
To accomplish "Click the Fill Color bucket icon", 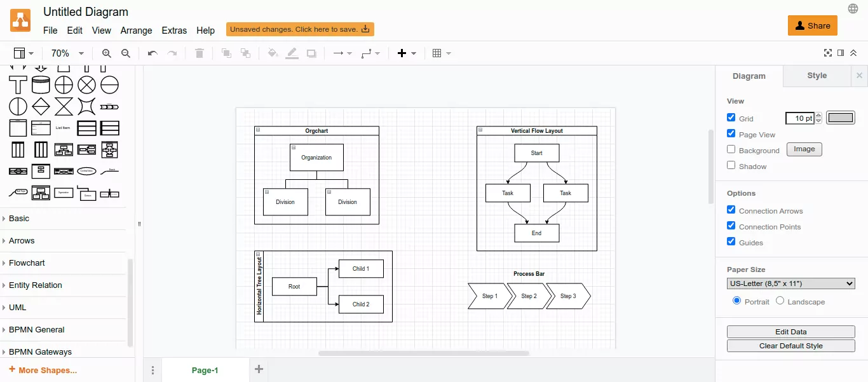I will click(273, 54).
